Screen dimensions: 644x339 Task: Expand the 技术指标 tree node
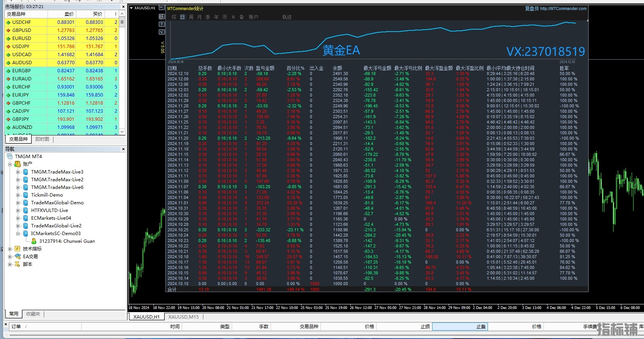(10, 249)
